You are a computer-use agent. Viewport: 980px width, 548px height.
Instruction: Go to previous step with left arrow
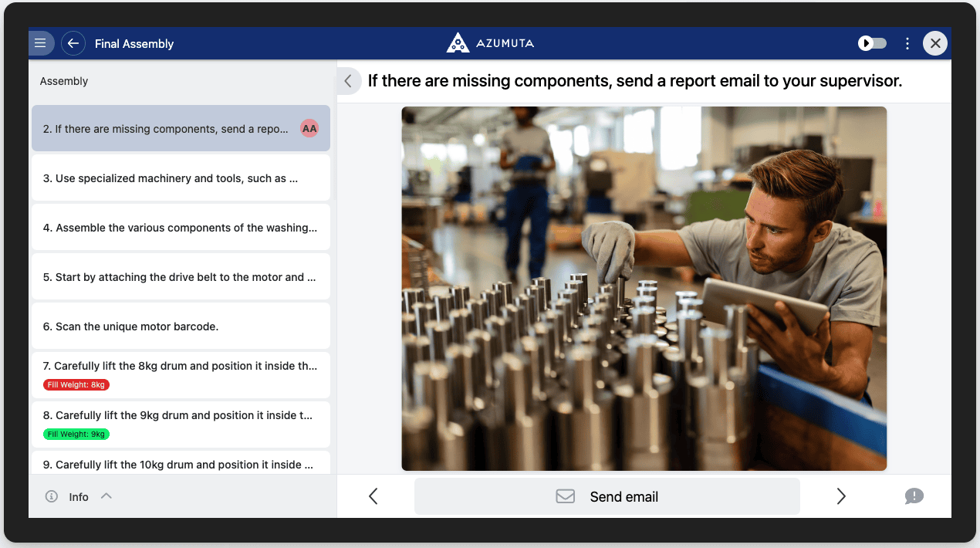point(373,496)
